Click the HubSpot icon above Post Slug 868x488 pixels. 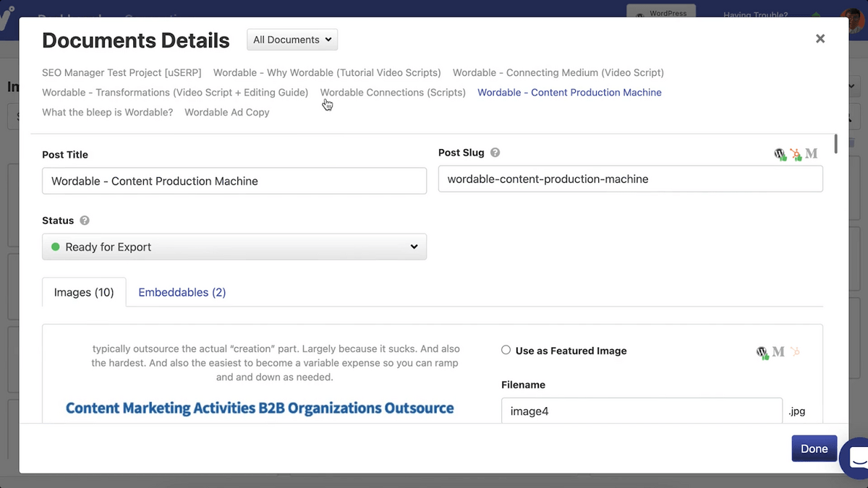(x=796, y=154)
